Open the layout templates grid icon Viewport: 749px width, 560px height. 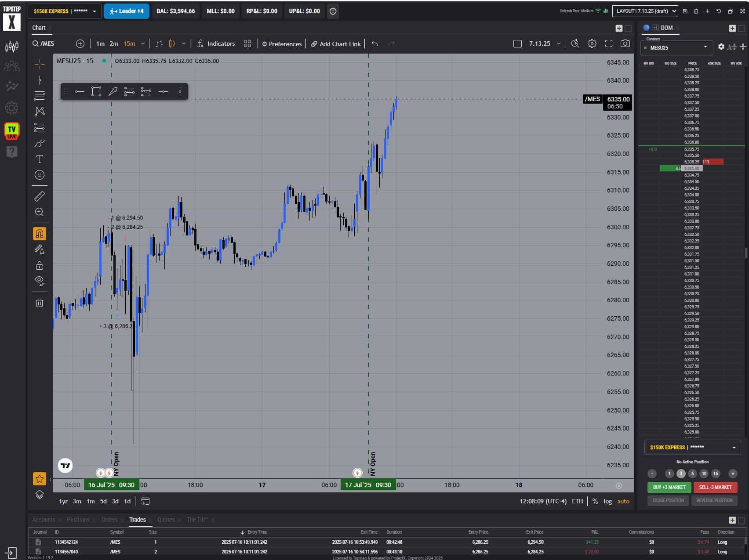coord(247,43)
